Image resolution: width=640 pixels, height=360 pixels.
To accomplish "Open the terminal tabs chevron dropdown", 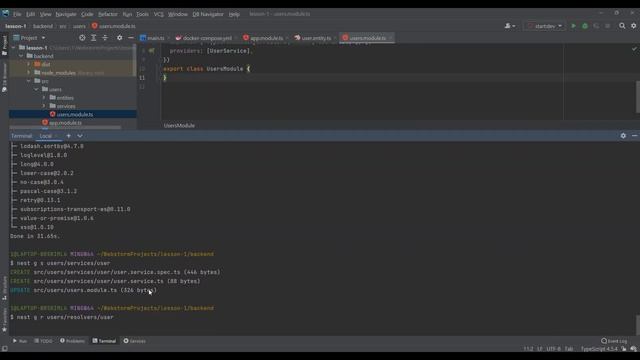I will (x=80, y=136).
